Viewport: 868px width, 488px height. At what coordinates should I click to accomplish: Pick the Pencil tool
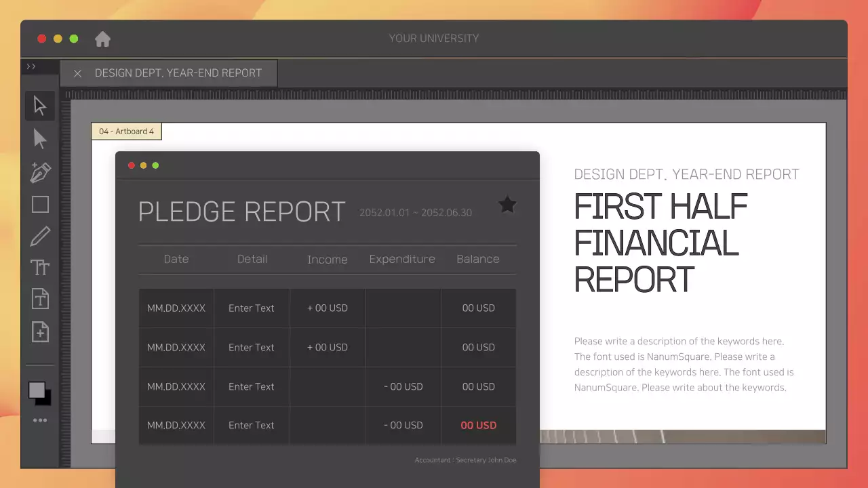coord(40,237)
